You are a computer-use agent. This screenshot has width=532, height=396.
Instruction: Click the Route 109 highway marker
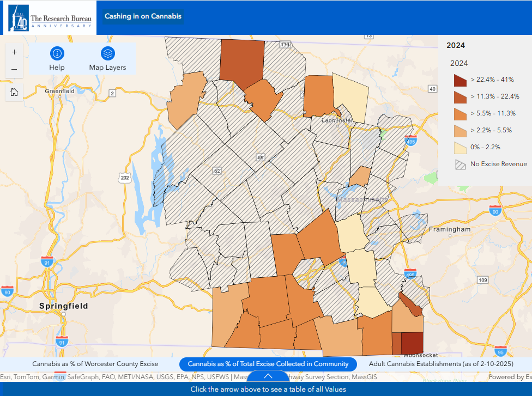483,280
